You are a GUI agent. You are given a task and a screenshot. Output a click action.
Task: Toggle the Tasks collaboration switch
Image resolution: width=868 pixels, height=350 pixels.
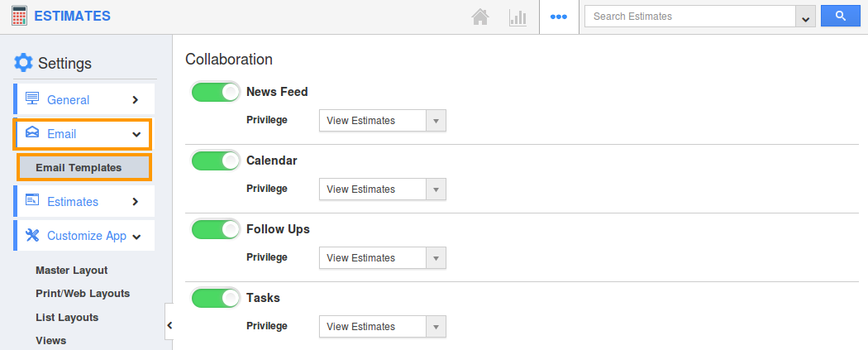pos(215,298)
